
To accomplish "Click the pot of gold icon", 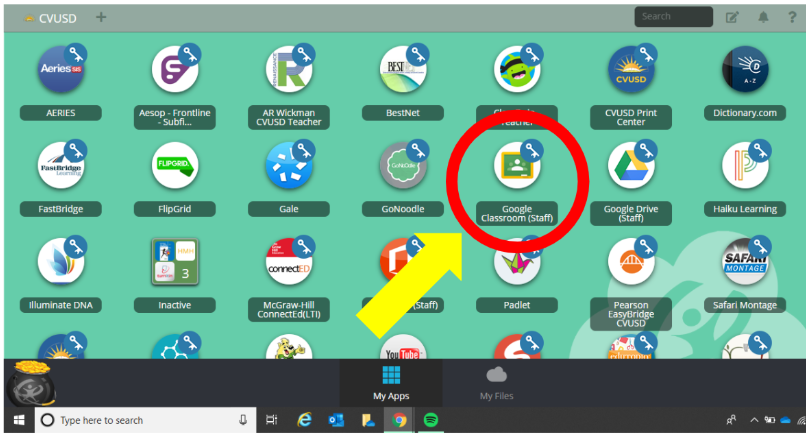I will tap(31, 382).
